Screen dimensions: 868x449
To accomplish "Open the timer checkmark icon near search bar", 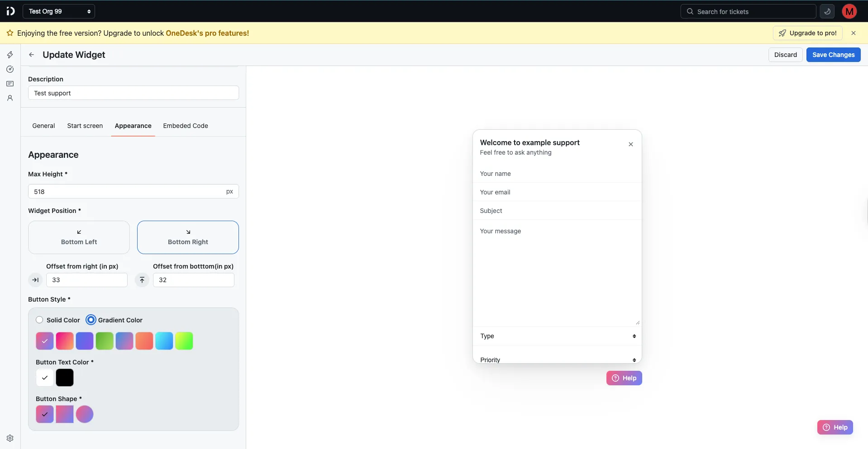I will click(827, 11).
